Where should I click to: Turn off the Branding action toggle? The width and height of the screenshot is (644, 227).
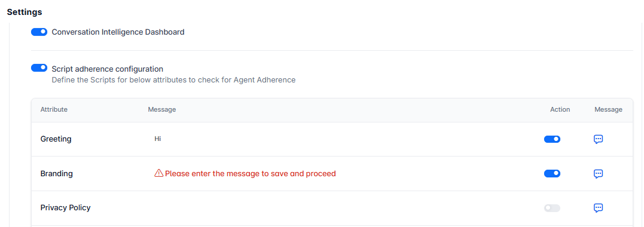552,174
